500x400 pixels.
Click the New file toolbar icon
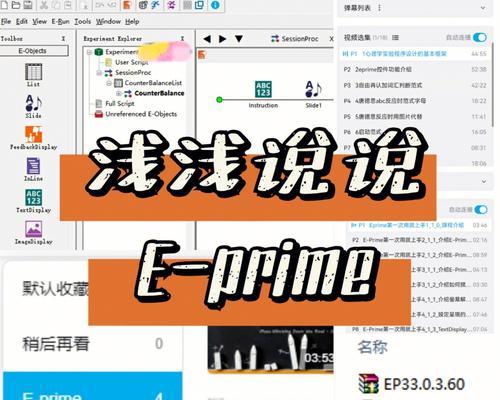pos(5,4)
